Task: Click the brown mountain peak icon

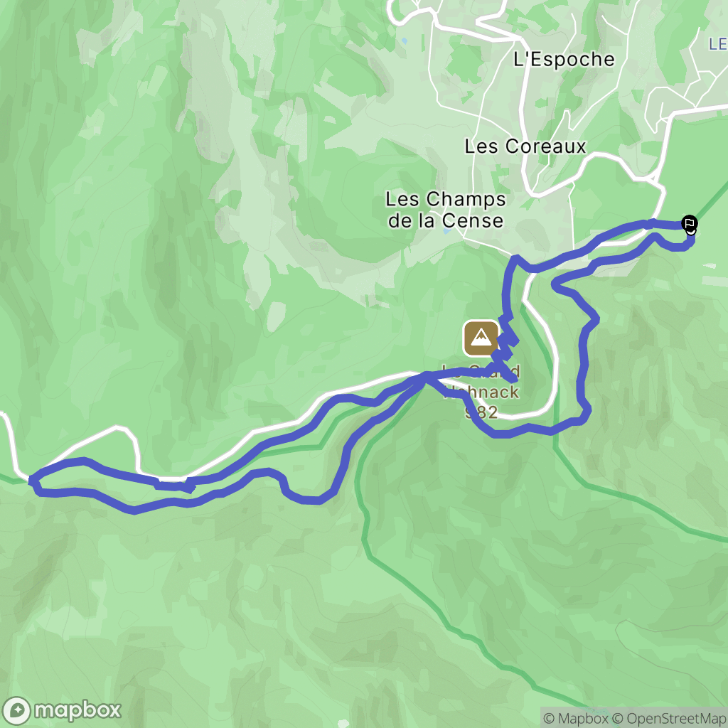Action: pyautogui.click(x=481, y=338)
